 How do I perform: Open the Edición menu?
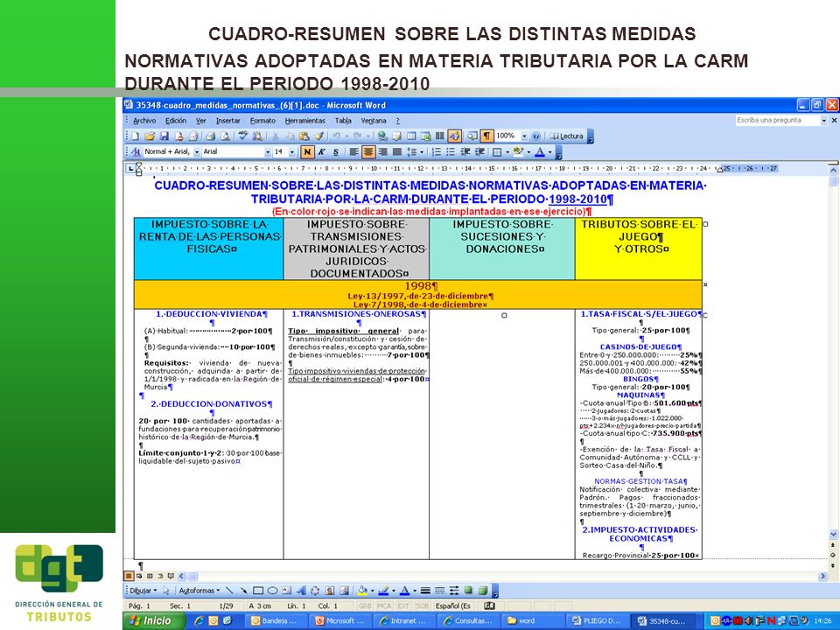pos(176,121)
